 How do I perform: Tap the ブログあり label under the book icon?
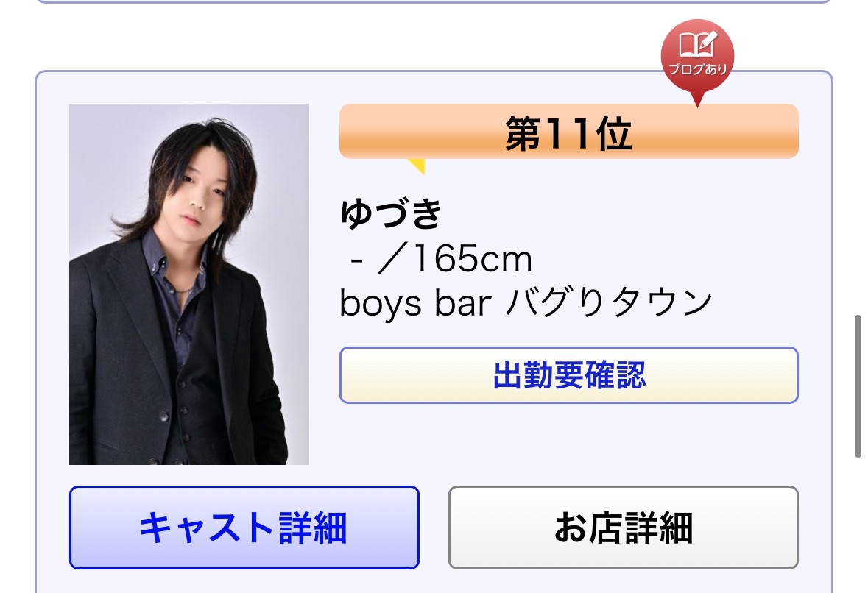[x=697, y=69]
